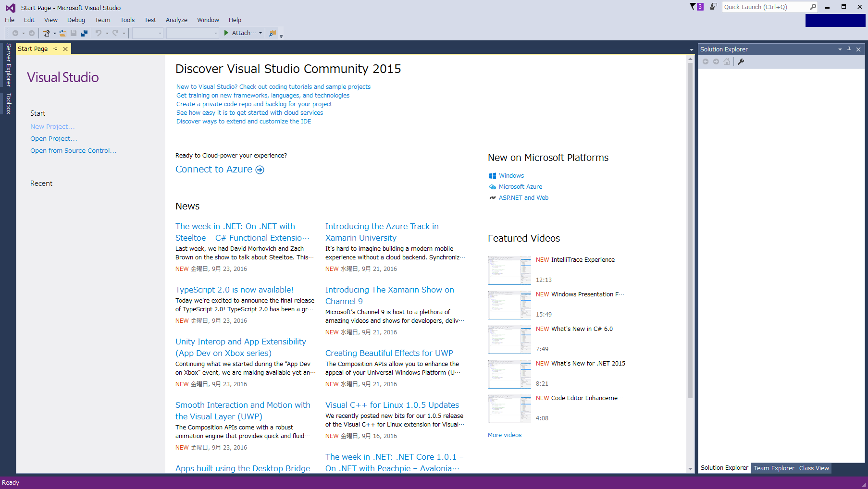The width and height of the screenshot is (868, 489).
Task: Click the Undo toolbar icon
Action: 99,33
